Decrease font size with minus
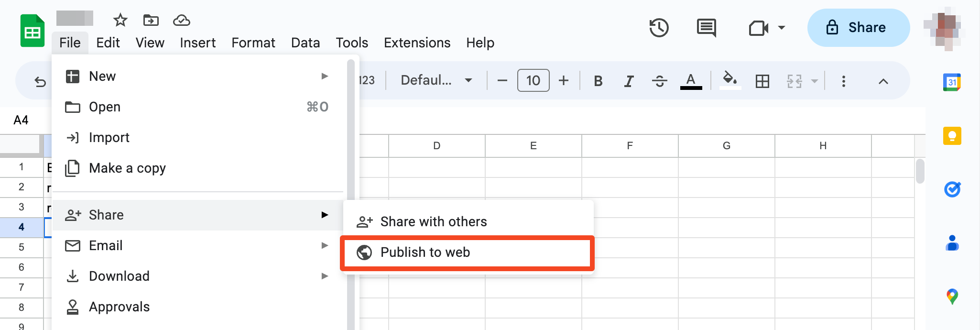The width and height of the screenshot is (980, 330). (502, 81)
